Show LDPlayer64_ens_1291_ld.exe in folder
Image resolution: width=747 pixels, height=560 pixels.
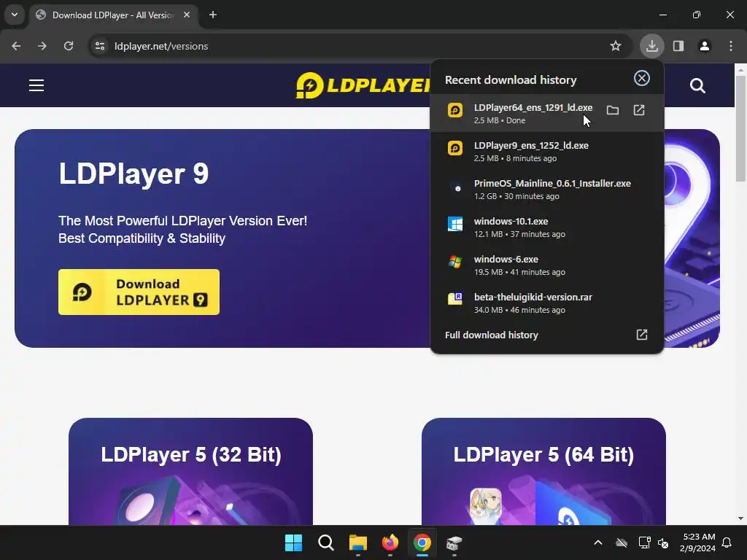click(x=613, y=111)
